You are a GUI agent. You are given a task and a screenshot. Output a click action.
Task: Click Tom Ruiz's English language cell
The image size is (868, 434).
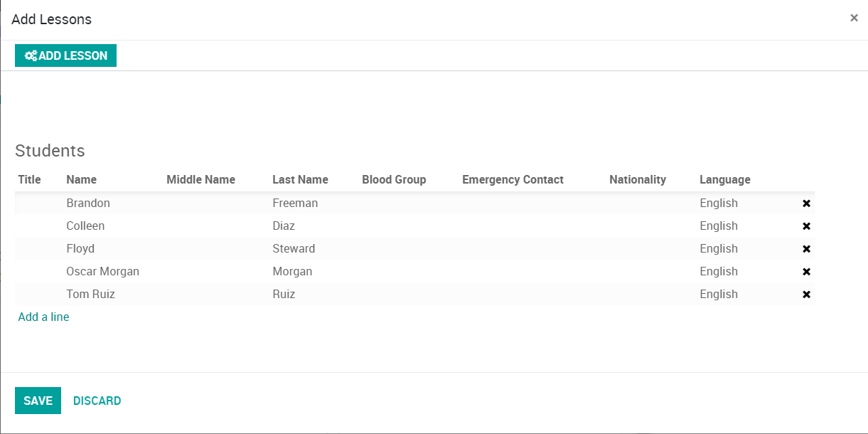(718, 294)
